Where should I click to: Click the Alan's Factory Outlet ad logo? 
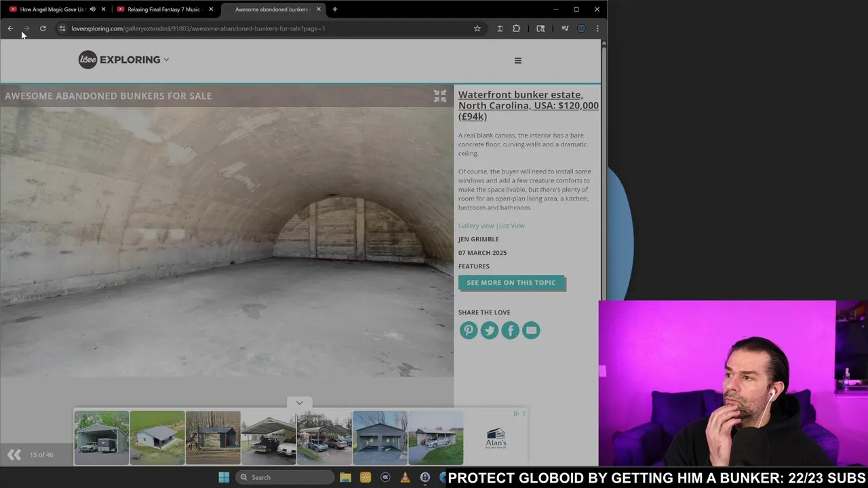496,439
